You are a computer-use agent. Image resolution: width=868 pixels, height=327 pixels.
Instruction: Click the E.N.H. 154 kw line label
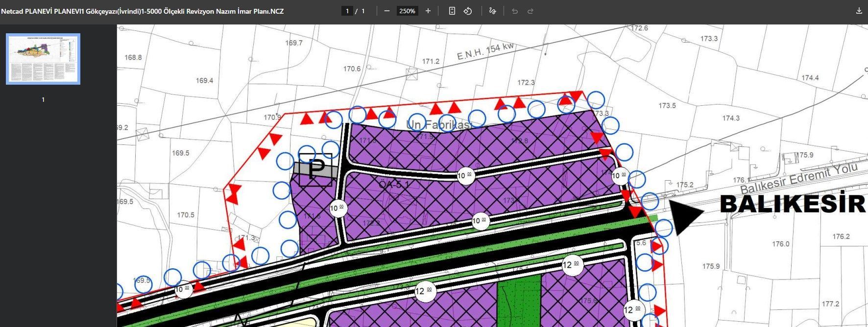pos(485,51)
